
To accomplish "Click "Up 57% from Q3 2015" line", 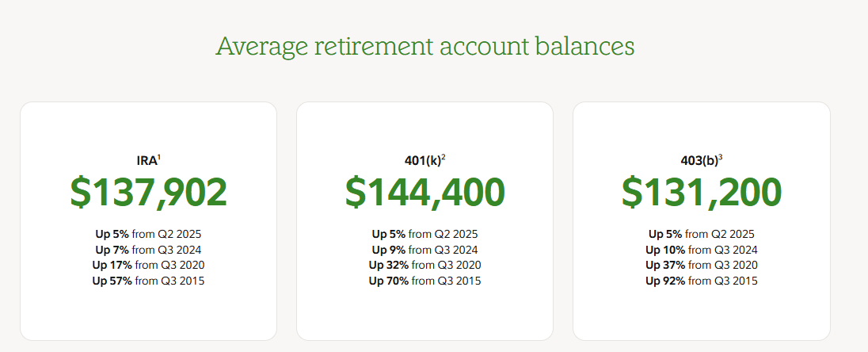I will coord(148,281).
